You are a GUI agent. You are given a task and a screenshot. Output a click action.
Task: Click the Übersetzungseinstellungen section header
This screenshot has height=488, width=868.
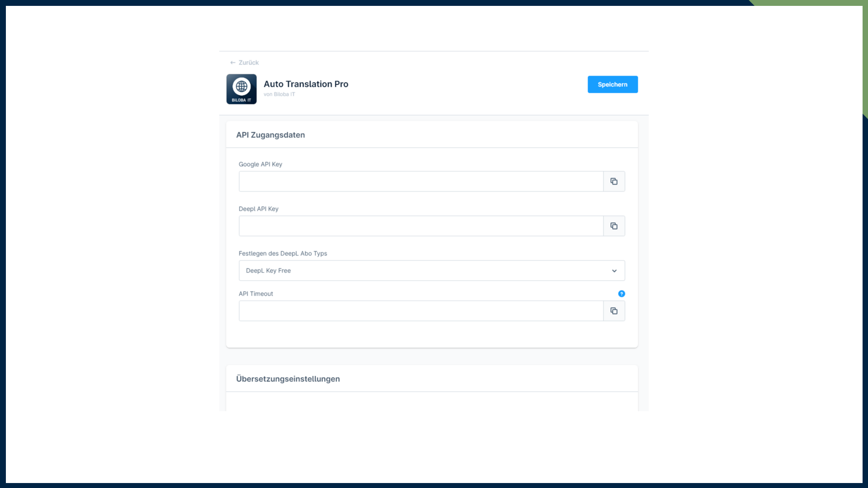[288, 379]
